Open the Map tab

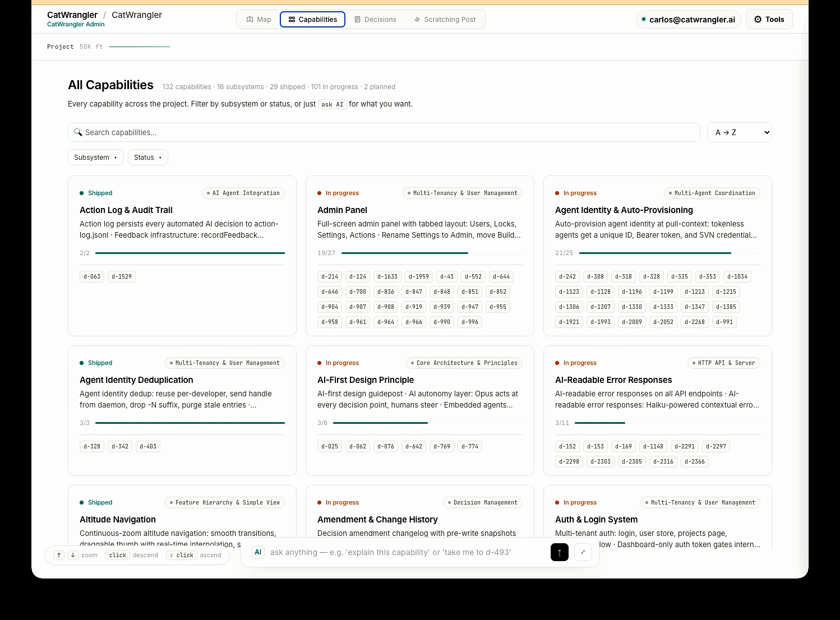coord(259,20)
